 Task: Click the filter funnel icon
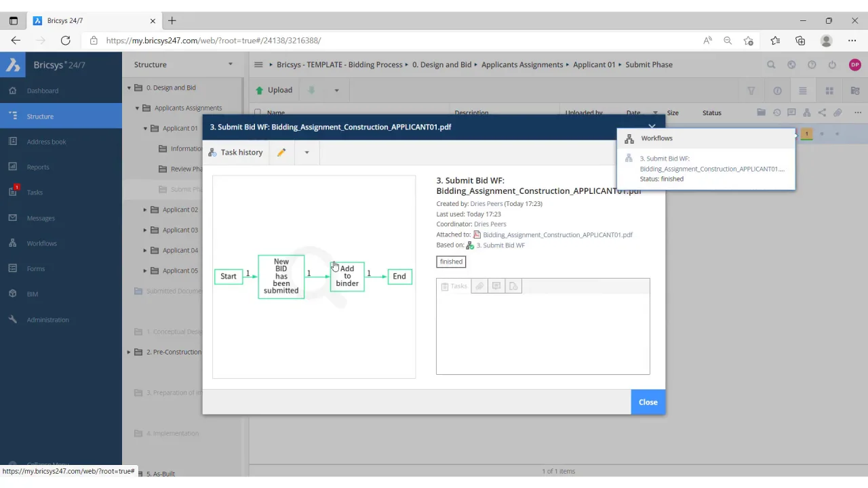(x=751, y=91)
